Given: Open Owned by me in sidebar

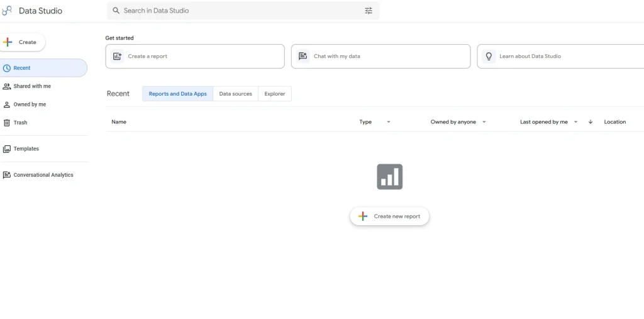Looking at the screenshot, I should tap(43, 104).
